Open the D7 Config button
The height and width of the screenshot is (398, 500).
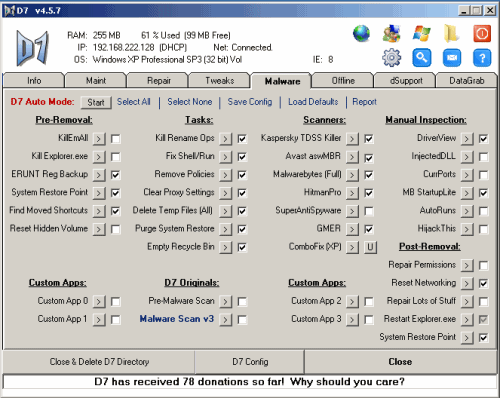[250, 362]
